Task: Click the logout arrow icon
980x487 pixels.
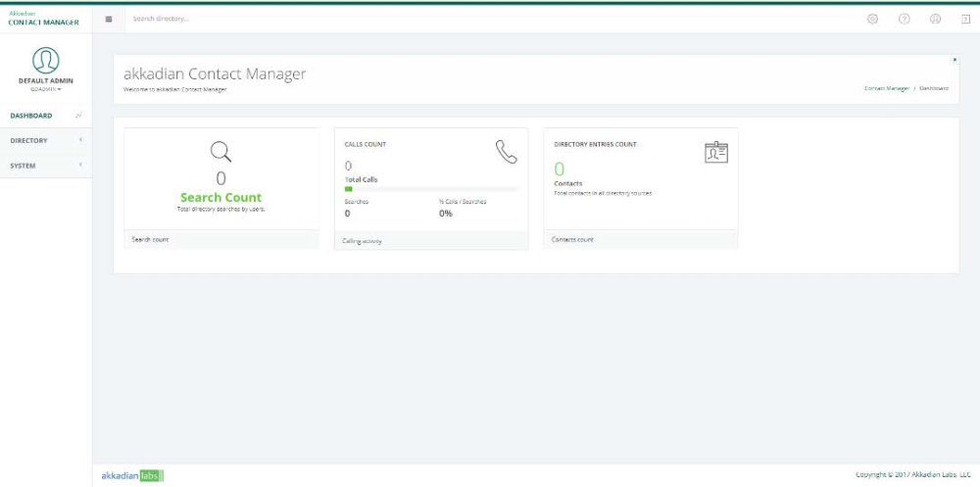Action: pos(965,20)
